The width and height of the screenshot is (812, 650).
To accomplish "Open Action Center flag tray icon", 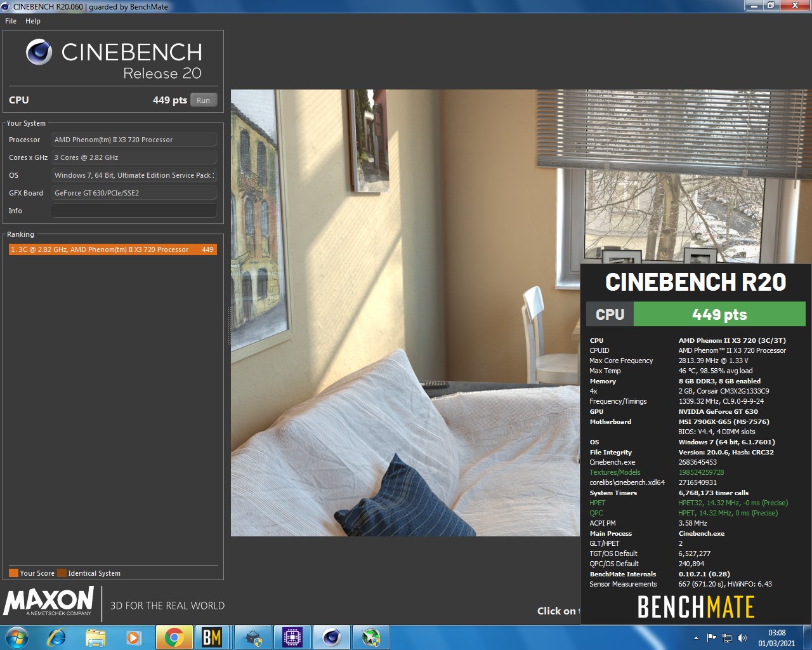I will click(711, 638).
